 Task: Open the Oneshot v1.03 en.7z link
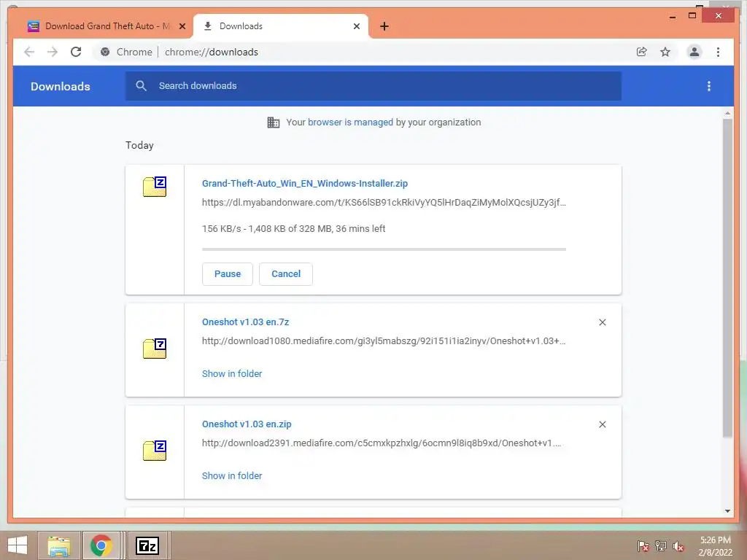[x=245, y=322]
